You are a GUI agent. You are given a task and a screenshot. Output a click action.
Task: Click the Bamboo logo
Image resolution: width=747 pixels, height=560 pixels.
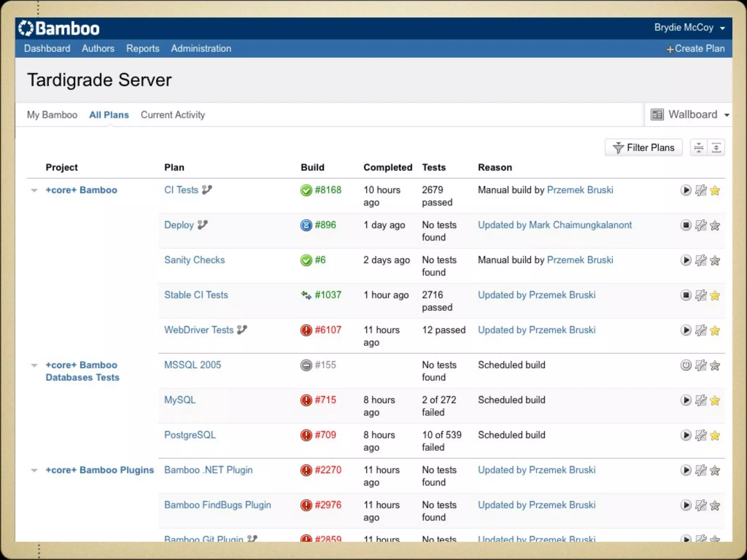(x=59, y=28)
